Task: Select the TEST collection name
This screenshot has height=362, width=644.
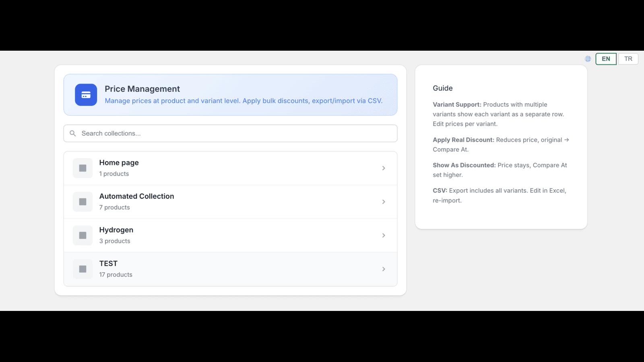Action: click(x=108, y=263)
